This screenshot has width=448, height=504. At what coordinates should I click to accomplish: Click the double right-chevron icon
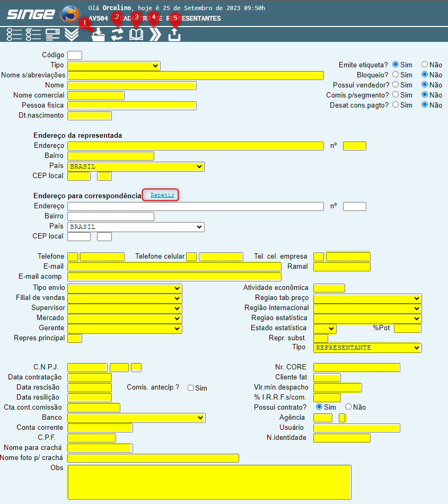coord(155,35)
